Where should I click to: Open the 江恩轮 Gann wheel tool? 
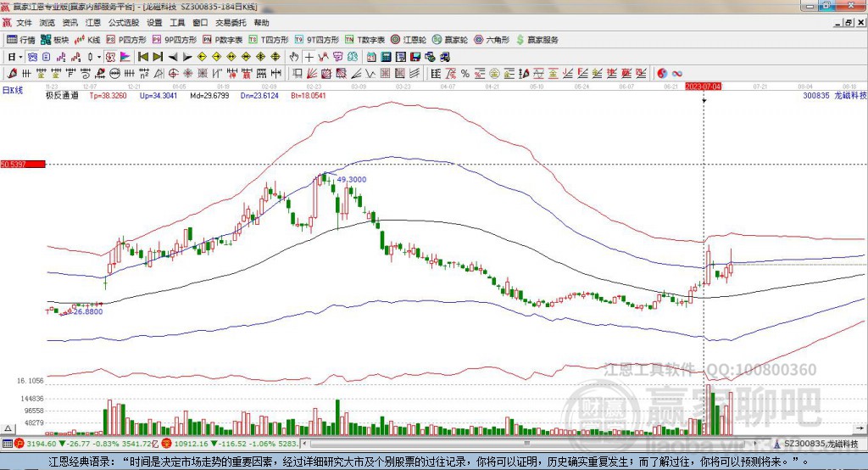[409, 40]
